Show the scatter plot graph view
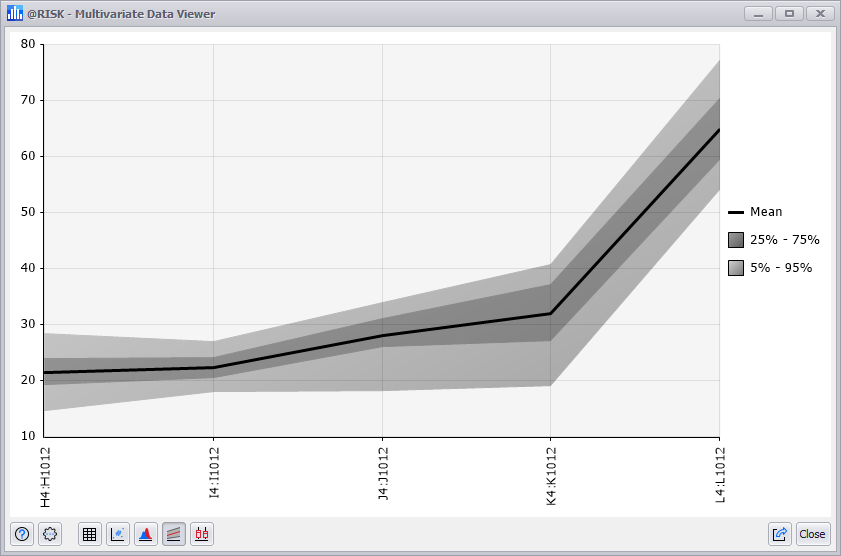This screenshot has width=841, height=556. 118,534
